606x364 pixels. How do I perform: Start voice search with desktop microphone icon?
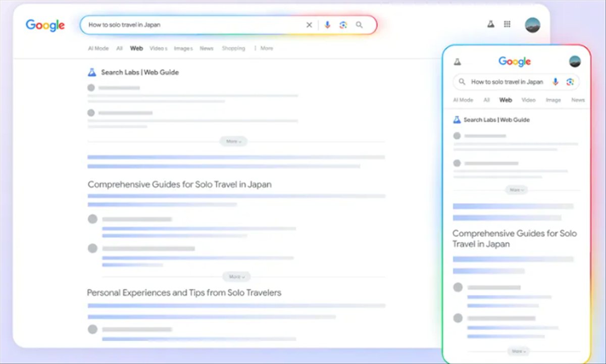click(327, 25)
